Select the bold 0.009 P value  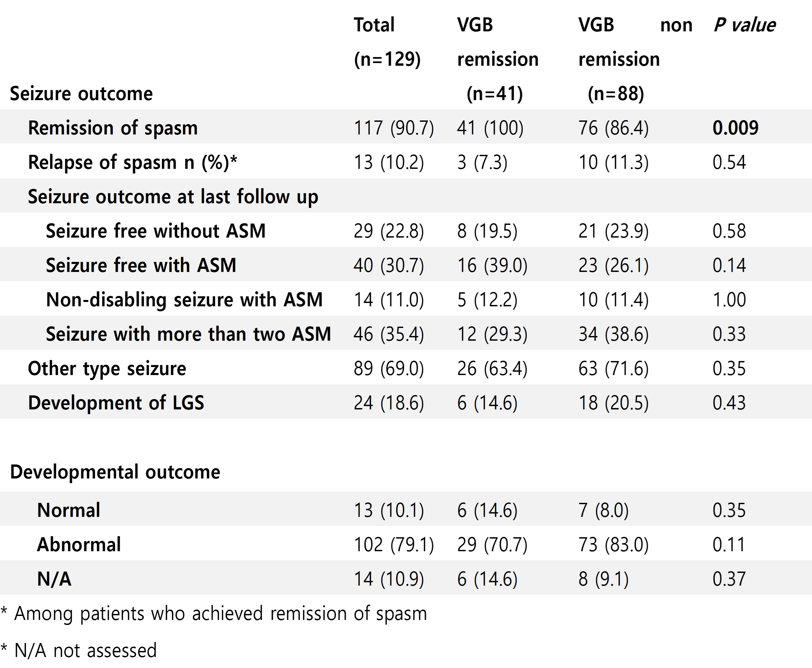click(735, 128)
